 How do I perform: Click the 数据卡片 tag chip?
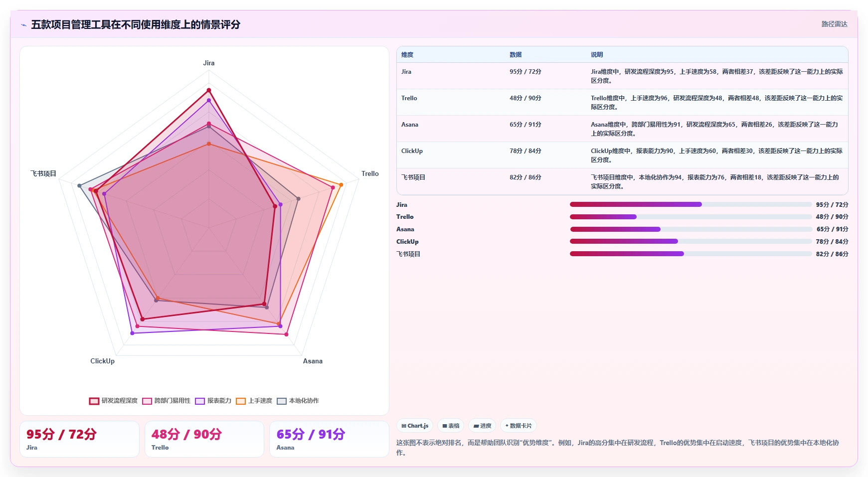519,426
